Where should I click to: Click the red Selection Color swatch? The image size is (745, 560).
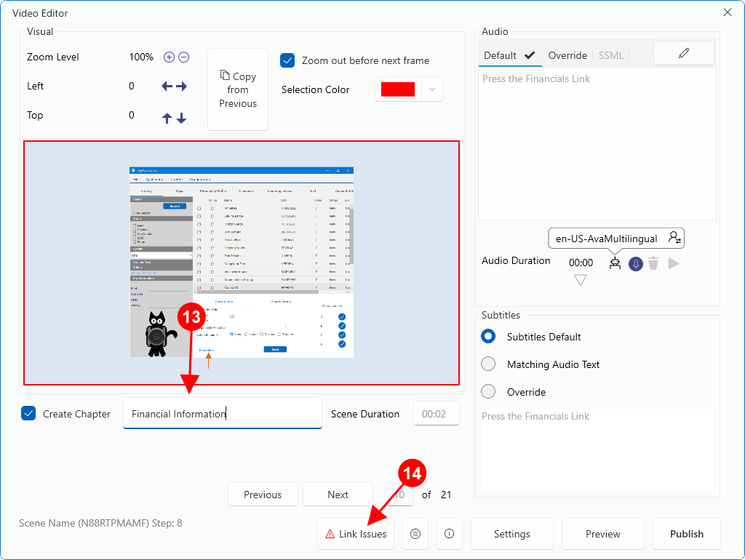[398, 89]
